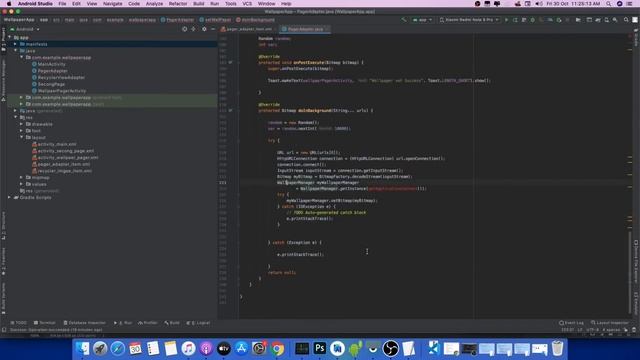This screenshot has height=360, width=640.
Task: Open the Database Inspector tool window
Action: coord(85,323)
